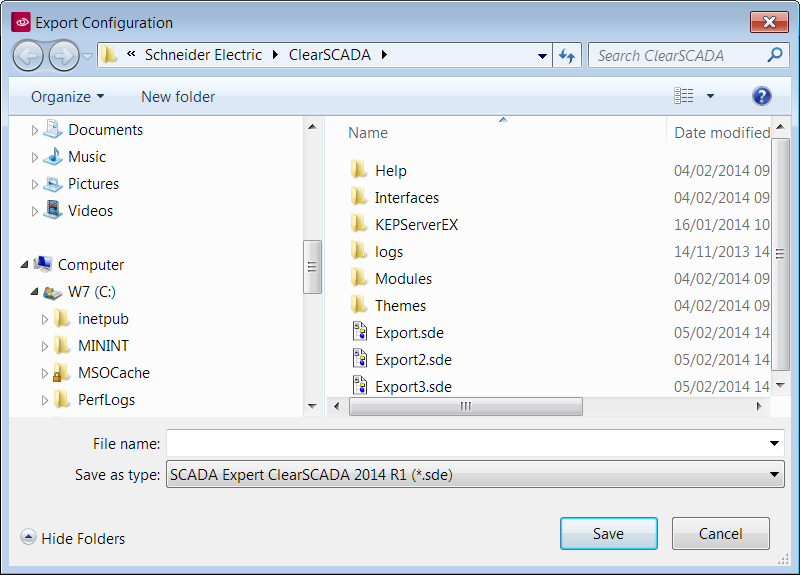
Task: Click the Help question mark icon
Action: click(x=761, y=96)
